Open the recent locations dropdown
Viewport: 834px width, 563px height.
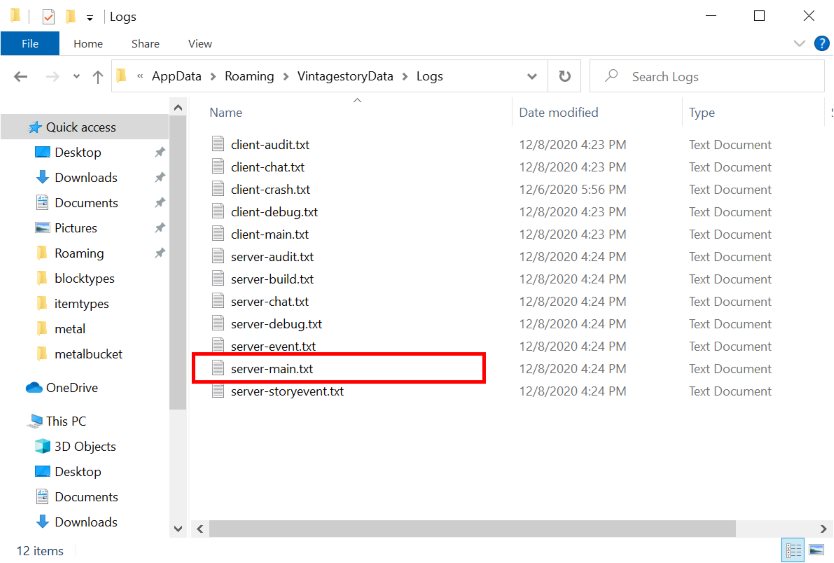tap(76, 77)
